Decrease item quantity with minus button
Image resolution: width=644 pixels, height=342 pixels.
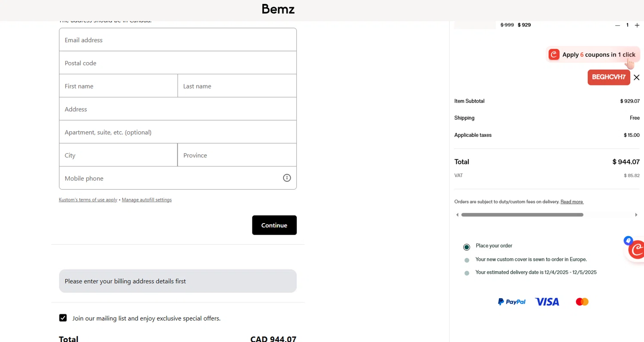click(x=617, y=25)
